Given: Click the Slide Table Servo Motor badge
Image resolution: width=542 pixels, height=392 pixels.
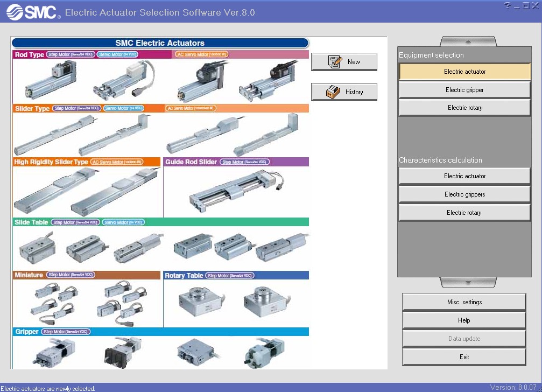Looking at the screenshot, I should [123, 222].
